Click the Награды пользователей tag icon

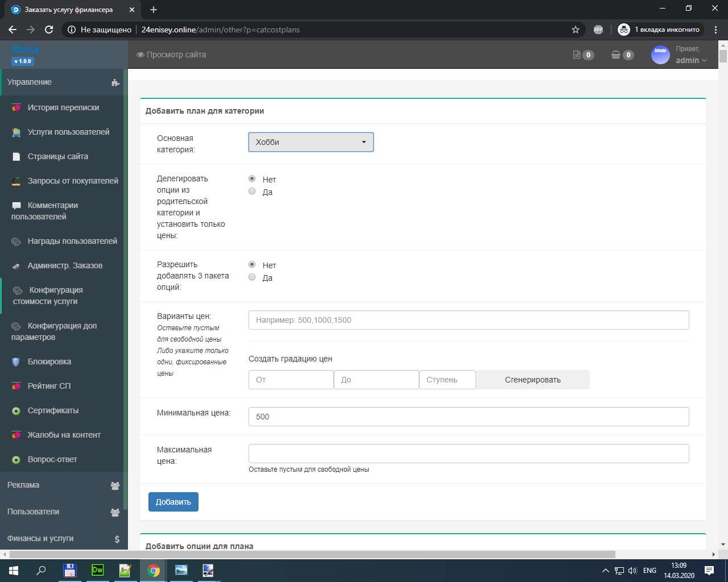pyautogui.click(x=16, y=242)
